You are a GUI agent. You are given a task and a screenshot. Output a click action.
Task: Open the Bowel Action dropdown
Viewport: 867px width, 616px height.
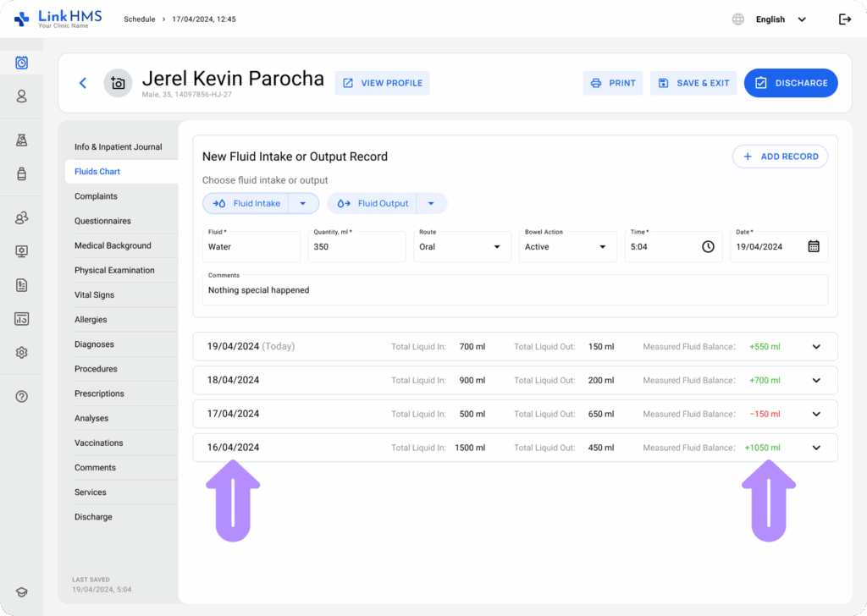click(x=566, y=246)
